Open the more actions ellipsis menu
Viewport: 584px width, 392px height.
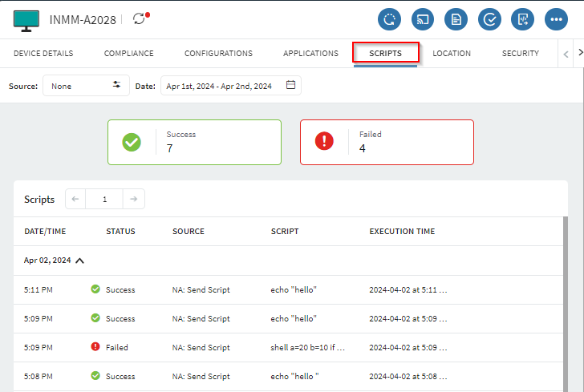556,19
